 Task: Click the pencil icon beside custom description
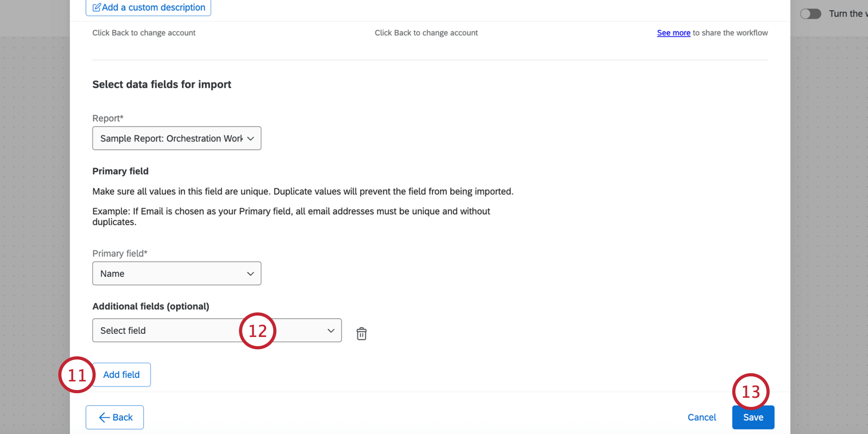click(x=97, y=8)
